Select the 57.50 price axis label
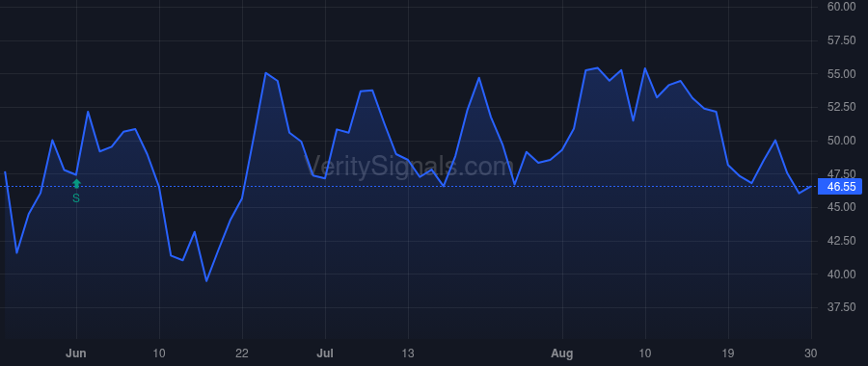The image size is (868, 366). [x=841, y=40]
